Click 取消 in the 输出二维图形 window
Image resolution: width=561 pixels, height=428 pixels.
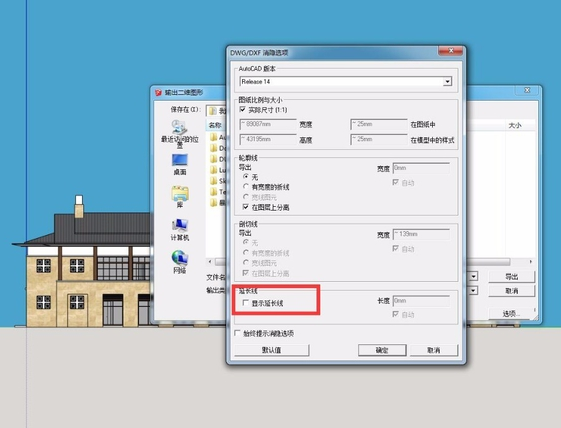512,291
